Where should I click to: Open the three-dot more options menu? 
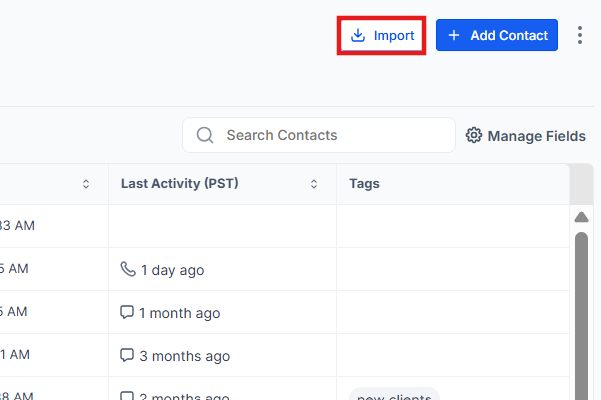tap(580, 35)
